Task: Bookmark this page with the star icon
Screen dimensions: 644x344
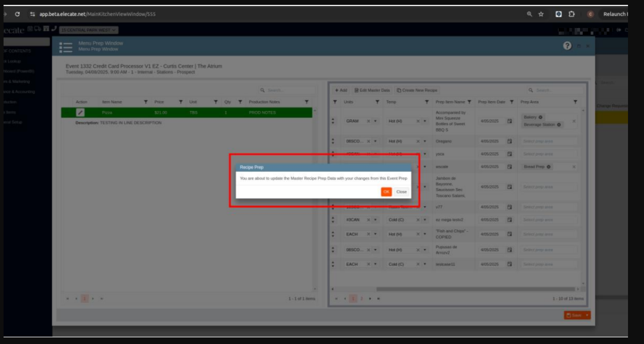Action: pyautogui.click(x=541, y=14)
